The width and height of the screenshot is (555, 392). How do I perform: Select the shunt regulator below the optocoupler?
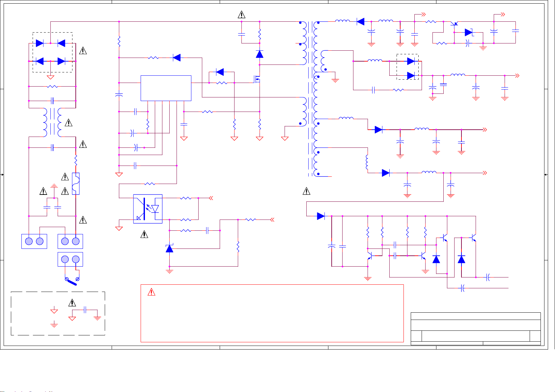169,248
